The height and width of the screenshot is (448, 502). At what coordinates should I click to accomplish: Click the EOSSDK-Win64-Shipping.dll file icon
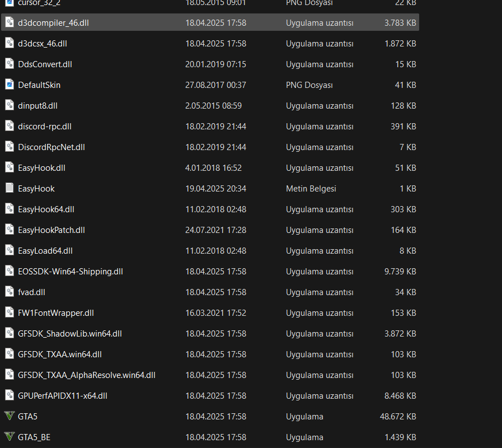click(x=9, y=272)
